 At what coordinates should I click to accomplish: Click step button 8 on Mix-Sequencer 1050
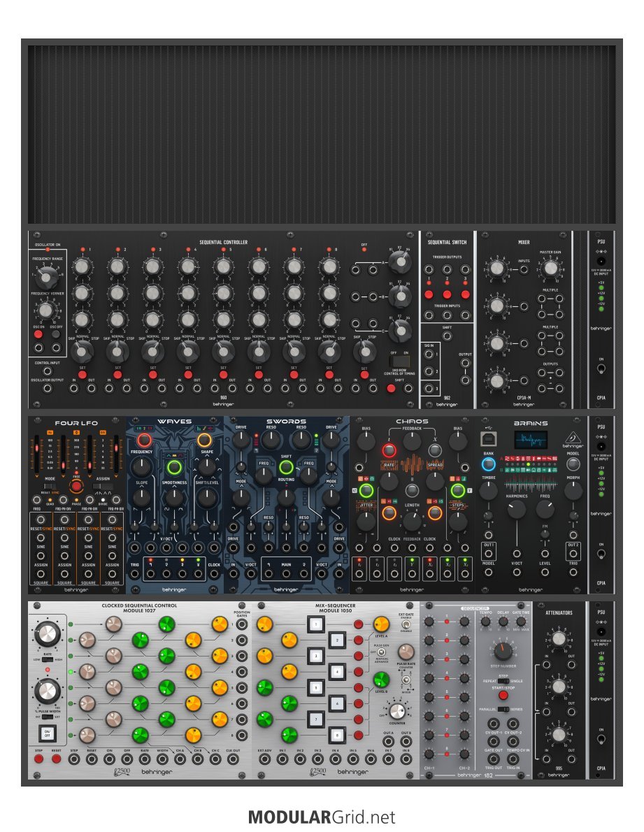pos(337,736)
